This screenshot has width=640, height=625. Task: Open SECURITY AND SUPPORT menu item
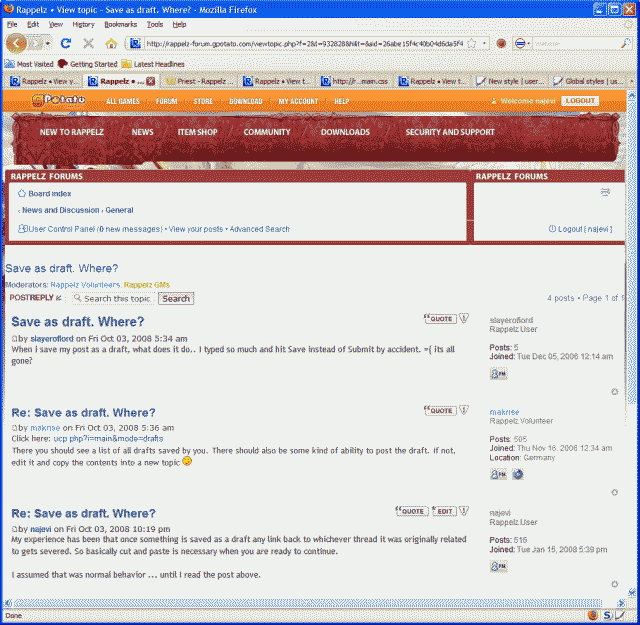pos(450,132)
